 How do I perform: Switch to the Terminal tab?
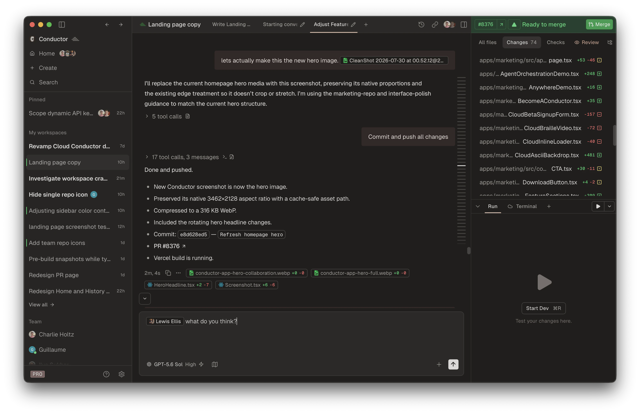522,206
